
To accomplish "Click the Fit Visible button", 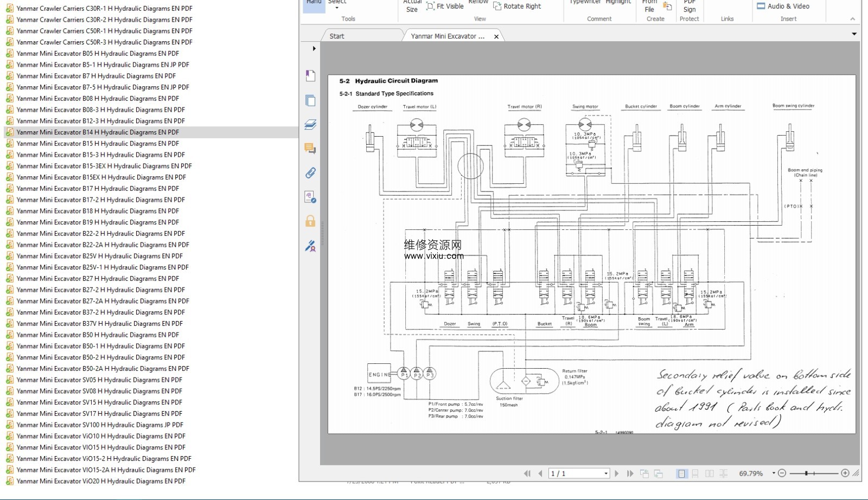I will tap(445, 7).
